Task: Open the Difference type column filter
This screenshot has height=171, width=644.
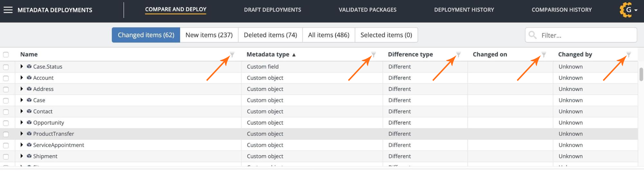Action: tap(458, 54)
